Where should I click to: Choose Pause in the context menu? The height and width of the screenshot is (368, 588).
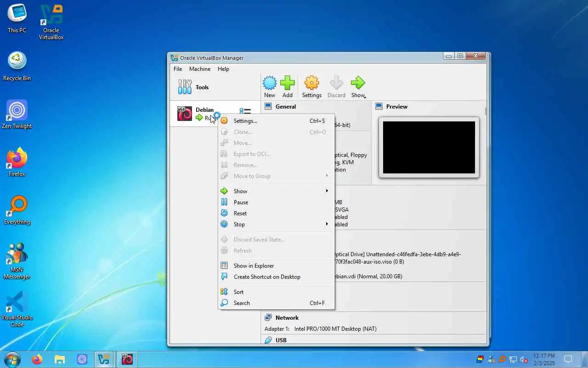276,202
